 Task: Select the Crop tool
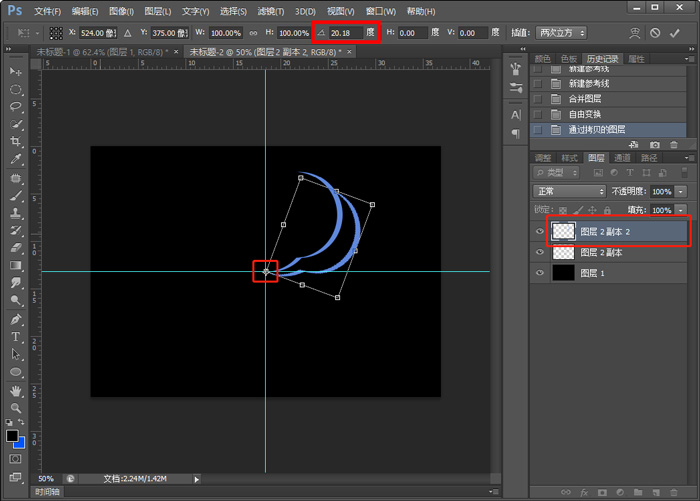click(16, 142)
